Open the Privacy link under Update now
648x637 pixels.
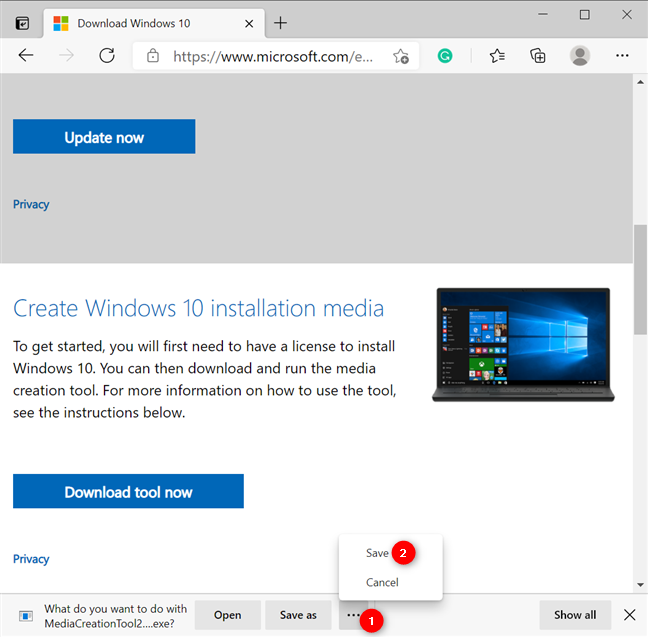(31, 204)
